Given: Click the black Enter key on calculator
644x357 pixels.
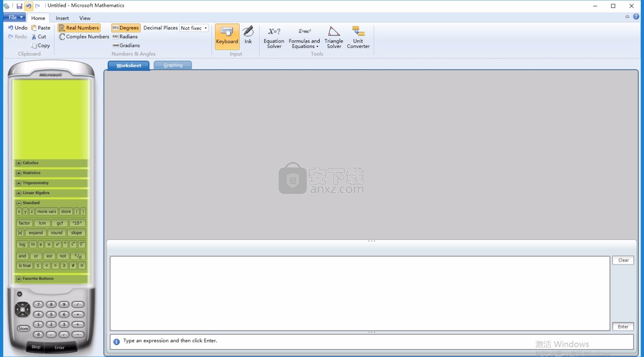Looking at the screenshot, I should coord(60,348).
